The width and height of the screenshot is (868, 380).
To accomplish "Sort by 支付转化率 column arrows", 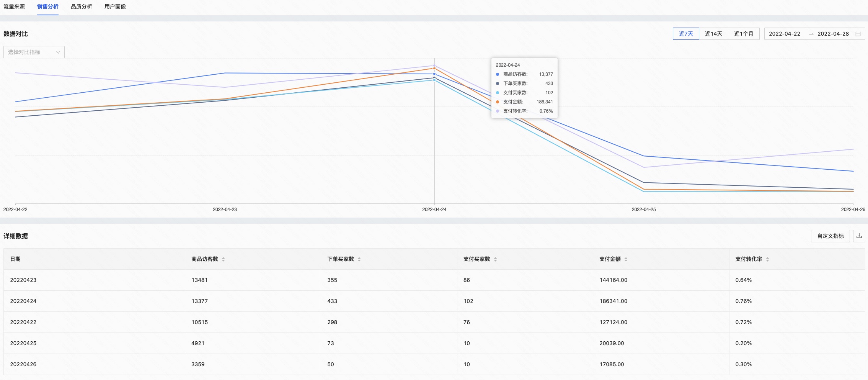I will pos(767,259).
